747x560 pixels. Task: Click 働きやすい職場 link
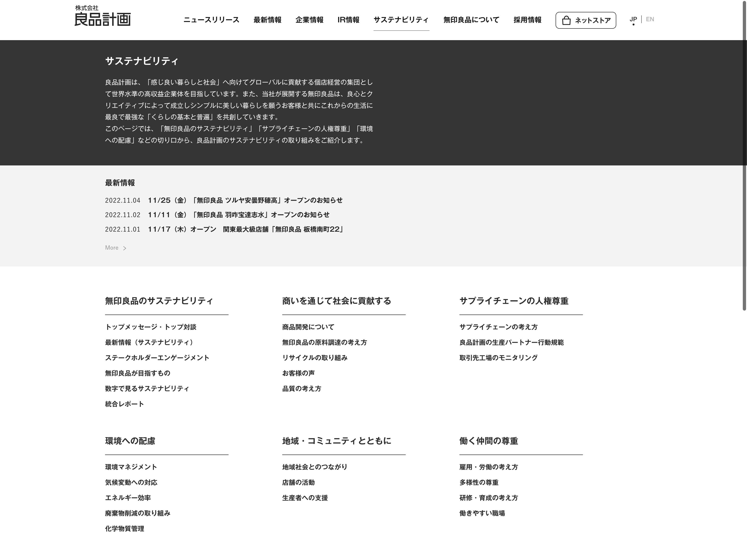click(482, 513)
